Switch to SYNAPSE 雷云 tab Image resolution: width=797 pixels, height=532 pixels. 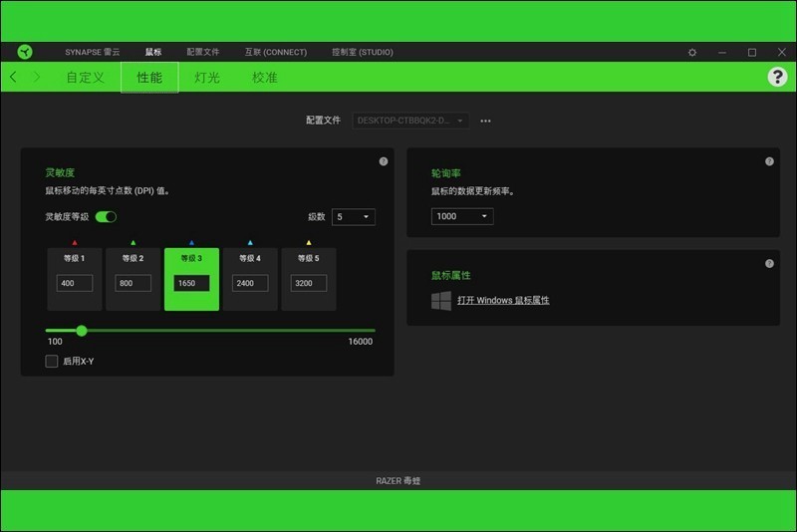pyautogui.click(x=92, y=52)
